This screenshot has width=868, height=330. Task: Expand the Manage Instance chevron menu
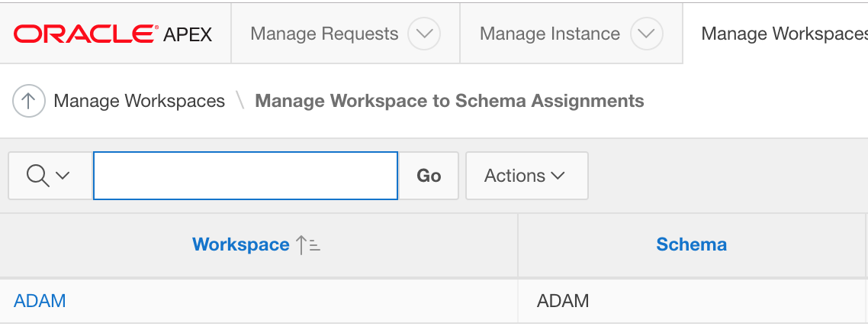coord(647,34)
